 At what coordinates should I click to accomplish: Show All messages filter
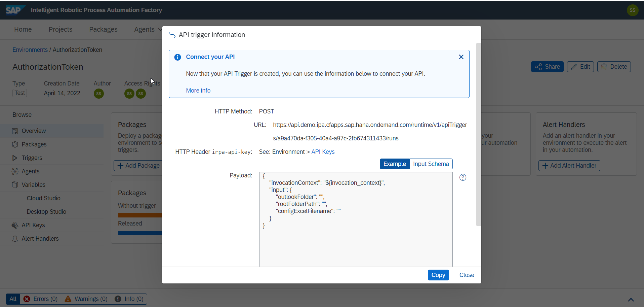pos(13,299)
